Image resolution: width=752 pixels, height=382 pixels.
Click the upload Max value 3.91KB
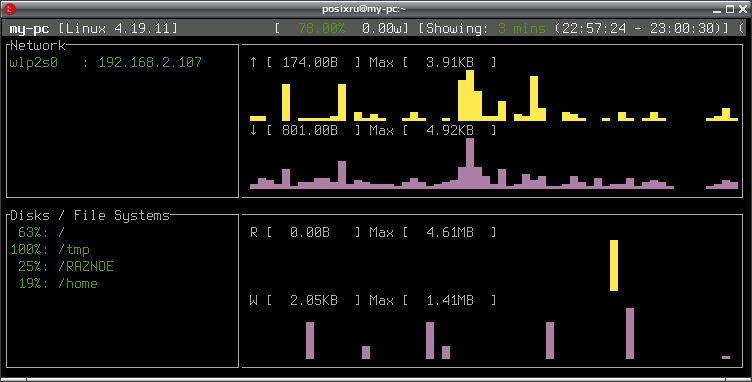pyautogui.click(x=450, y=62)
